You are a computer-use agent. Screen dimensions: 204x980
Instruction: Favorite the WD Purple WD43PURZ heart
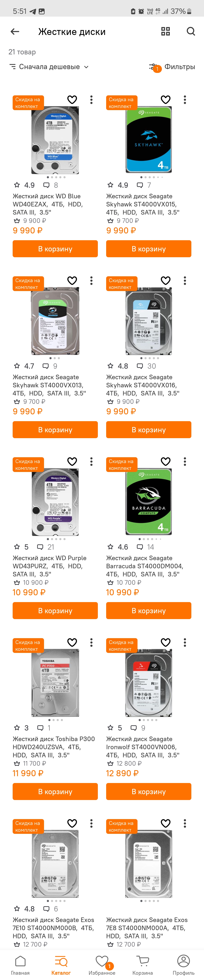pos(72,461)
